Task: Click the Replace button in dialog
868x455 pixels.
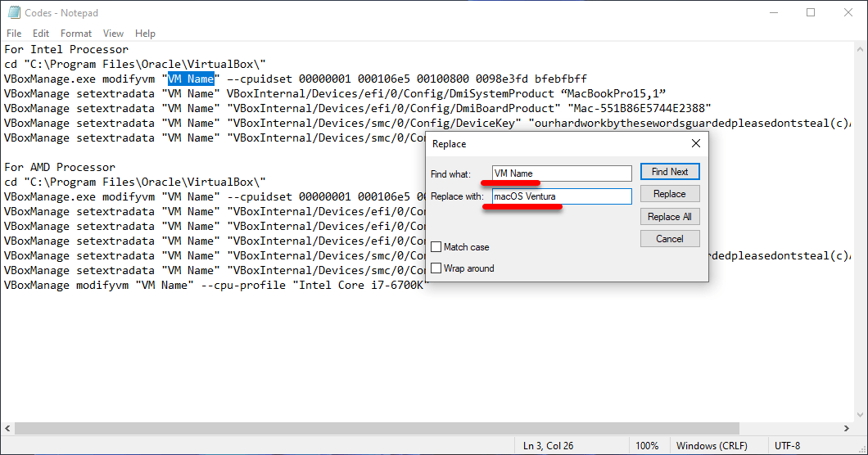Action: click(x=670, y=194)
